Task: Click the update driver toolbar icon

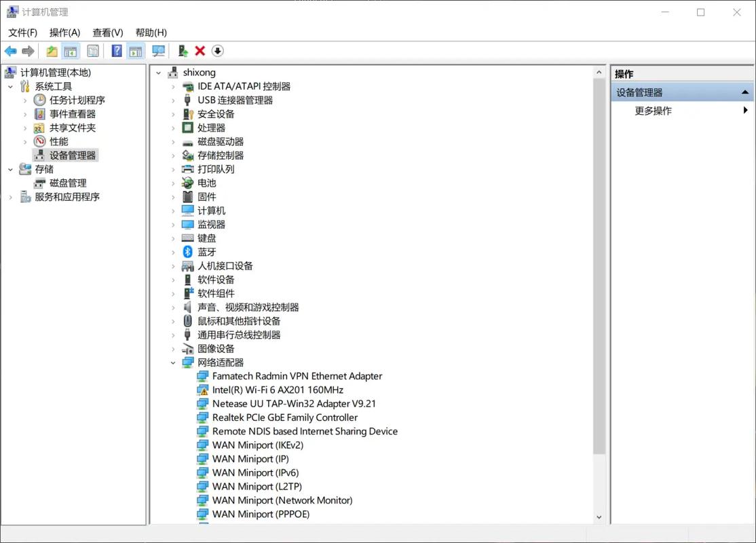Action: point(183,51)
